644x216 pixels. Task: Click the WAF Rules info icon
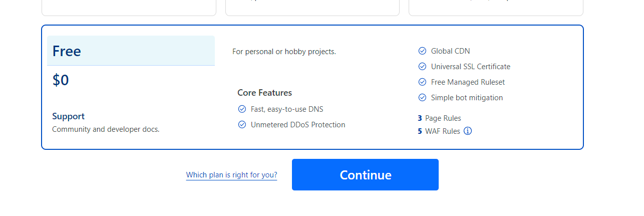468,131
